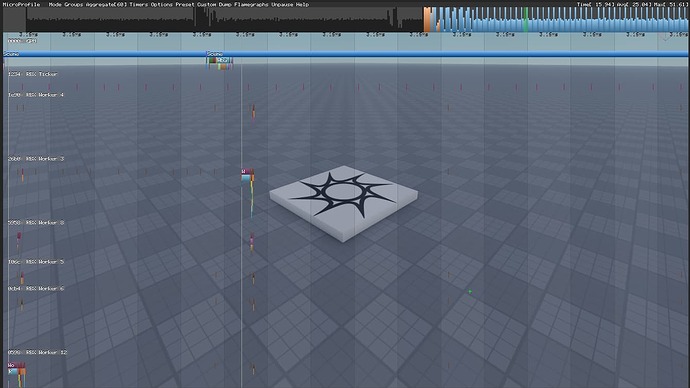Open the Preset menu
Viewport: 690px width, 388px height.
185,4
